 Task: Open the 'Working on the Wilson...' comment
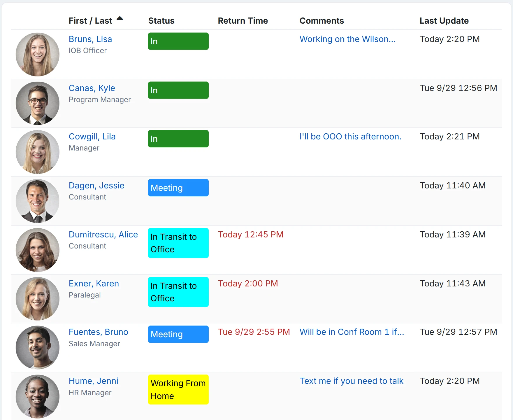pyautogui.click(x=348, y=39)
